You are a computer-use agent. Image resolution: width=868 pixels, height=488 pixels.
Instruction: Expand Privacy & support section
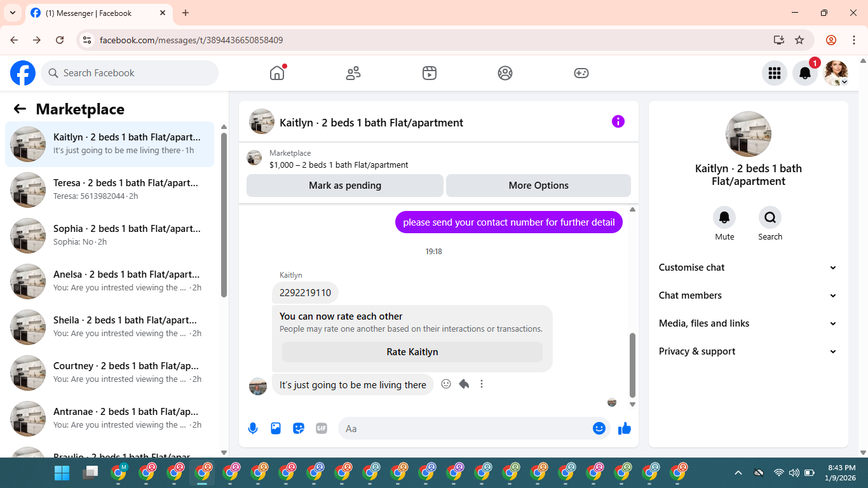tap(748, 351)
